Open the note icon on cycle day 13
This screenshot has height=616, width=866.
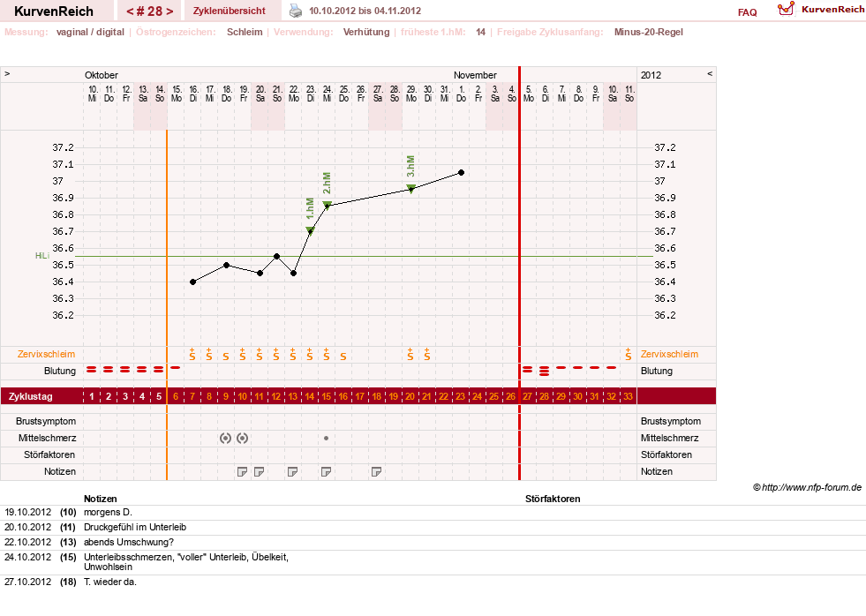(293, 471)
